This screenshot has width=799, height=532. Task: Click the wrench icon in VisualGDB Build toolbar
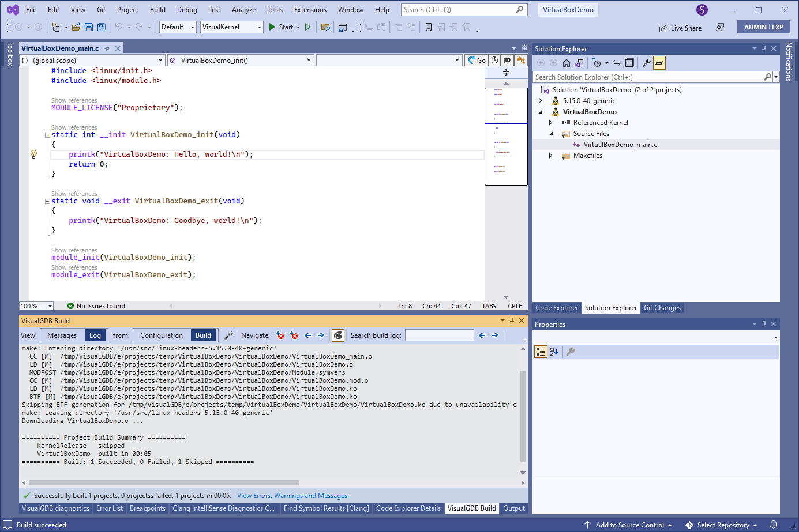(228, 335)
